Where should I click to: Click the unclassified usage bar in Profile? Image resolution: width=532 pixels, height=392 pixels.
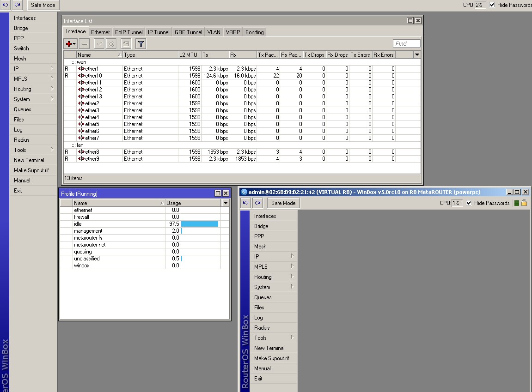point(182,259)
